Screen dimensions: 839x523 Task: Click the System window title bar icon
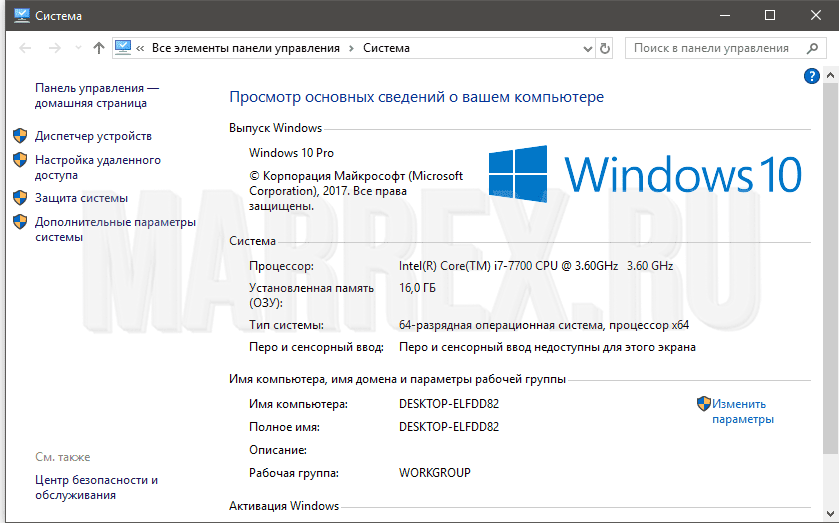[x=21, y=15]
